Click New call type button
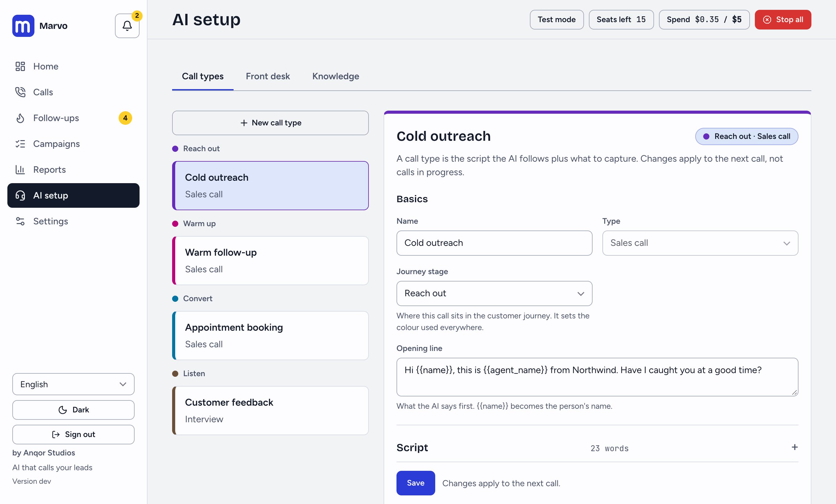836x504 pixels. pos(270,123)
